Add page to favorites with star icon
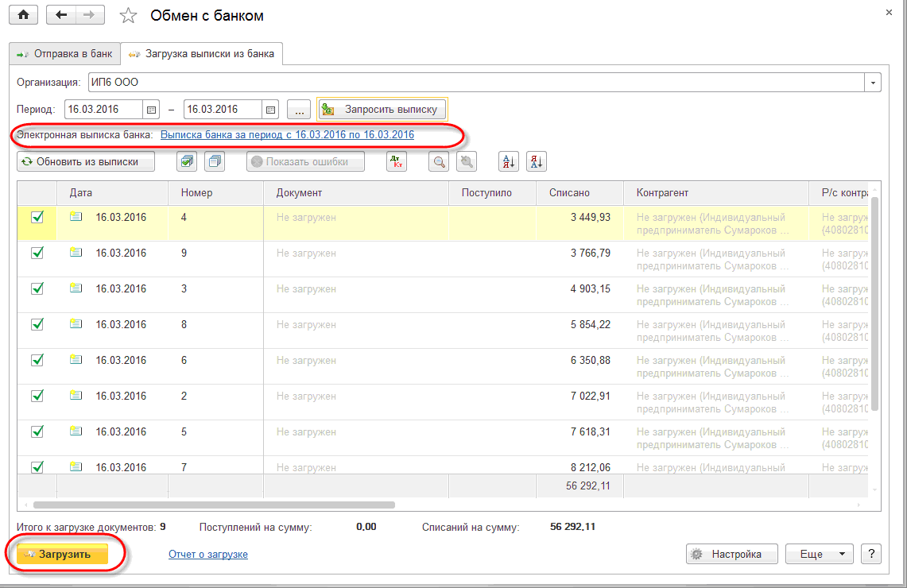Screen dimensions: 907x588 point(128,16)
